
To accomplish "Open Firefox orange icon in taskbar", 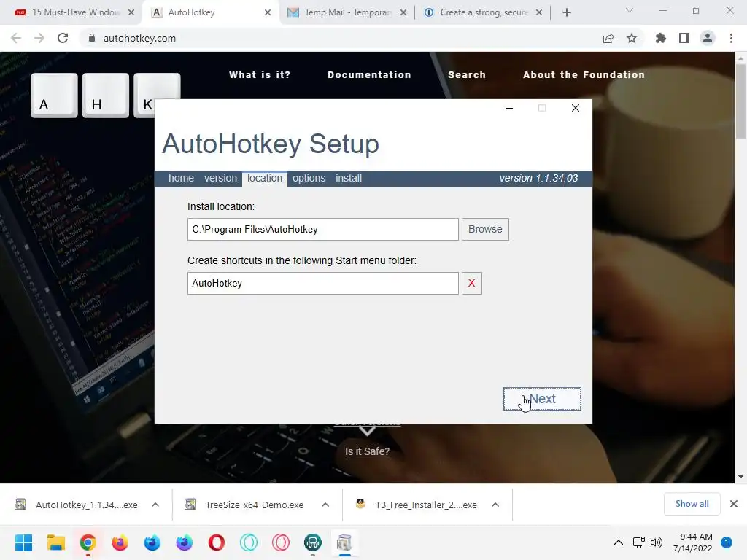I will pos(120,542).
